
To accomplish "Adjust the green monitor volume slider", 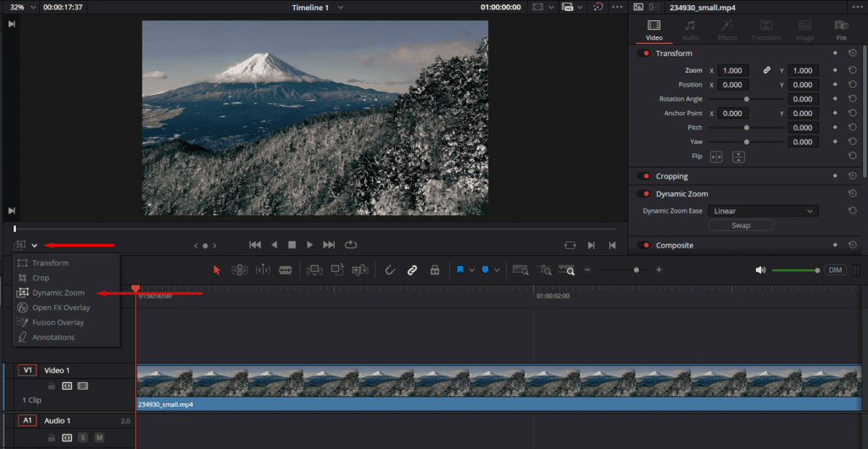I will tap(796, 270).
